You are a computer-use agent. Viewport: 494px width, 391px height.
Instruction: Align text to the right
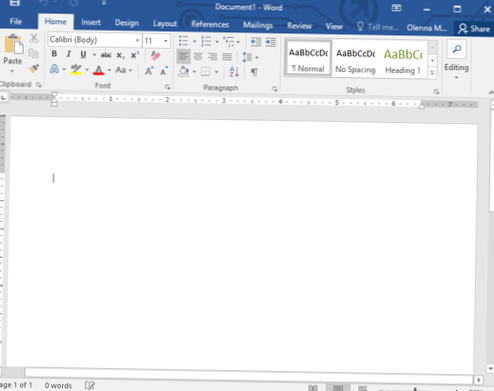tap(212, 56)
